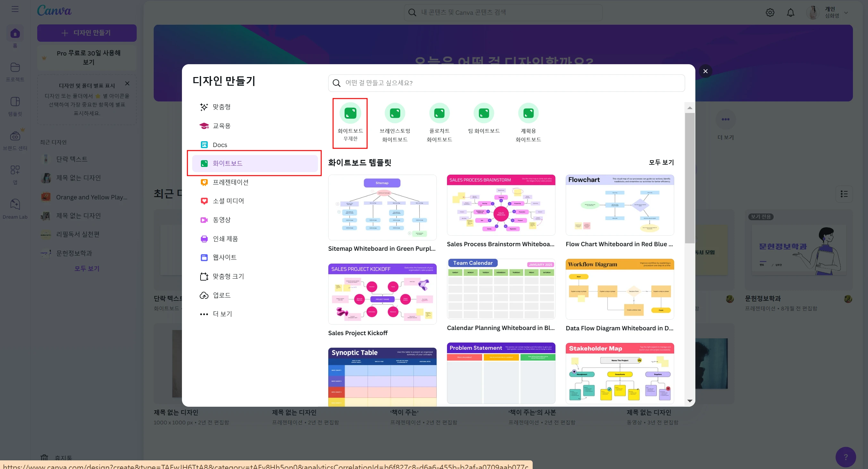
Task: Open Projects folder icon in sidebar
Action: tap(15, 67)
